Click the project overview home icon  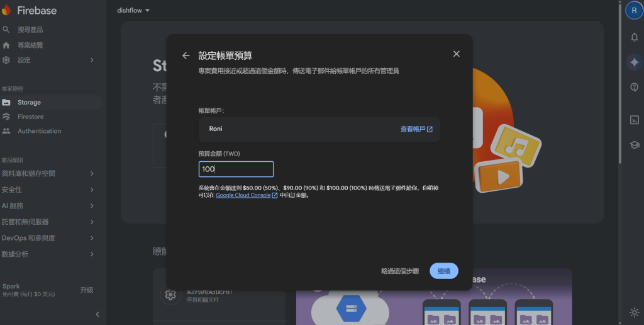(x=6, y=45)
